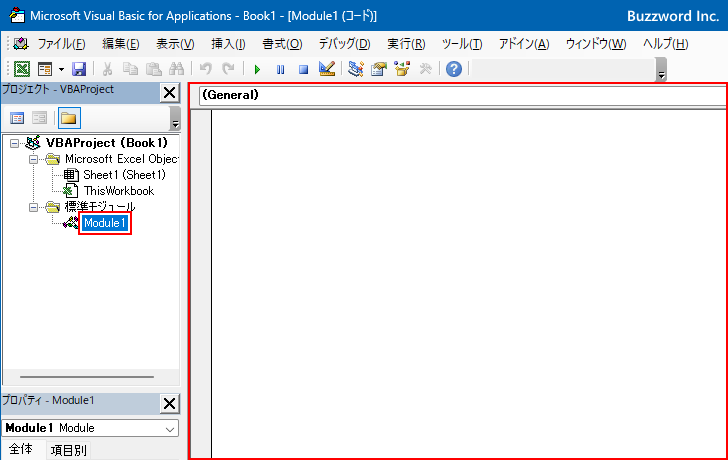Click the Cut scissors icon
This screenshot has height=460, width=728.
[x=107, y=69]
